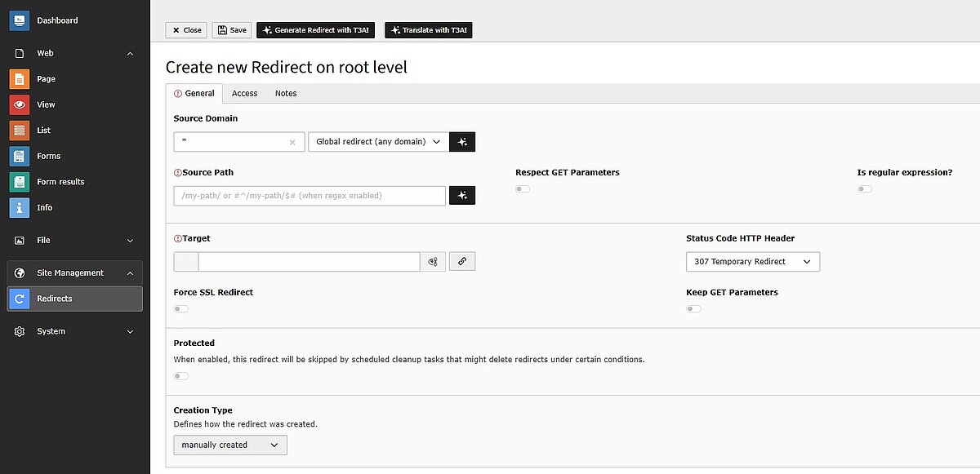The width and height of the screenshot is (980, 474).
Task: Click Generate Redirect with T3AI
Action: pos(315,29)
